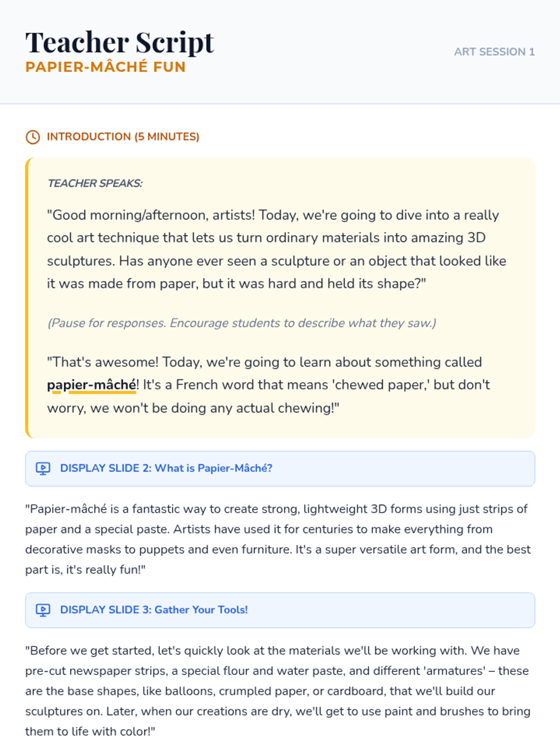Click the presentation icon for Slide 3
This screenshot has width=560, height=747.
coord(43,610)
